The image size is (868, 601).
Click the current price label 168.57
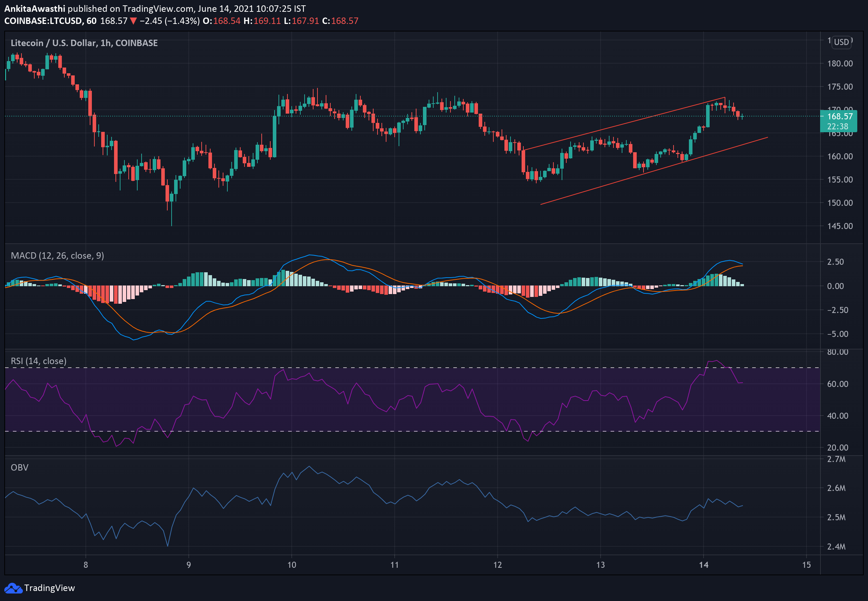[839, 116]
